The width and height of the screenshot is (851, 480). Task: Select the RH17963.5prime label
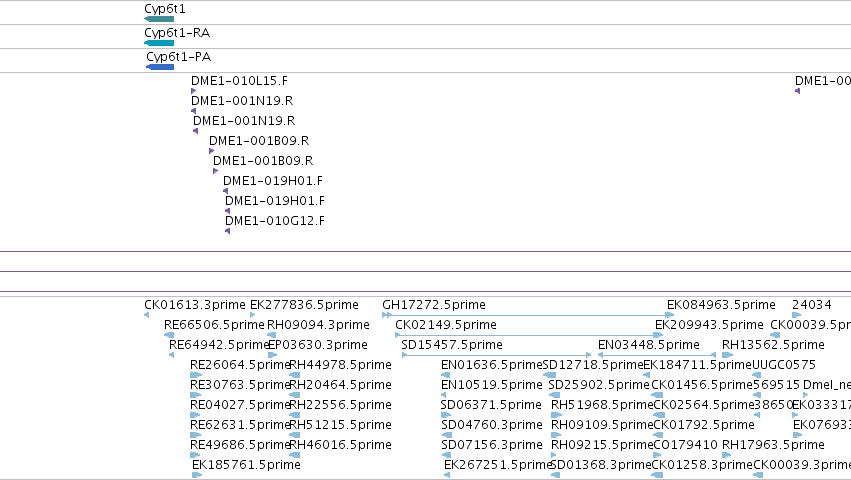pyautogui.click(x=773, y=445)
